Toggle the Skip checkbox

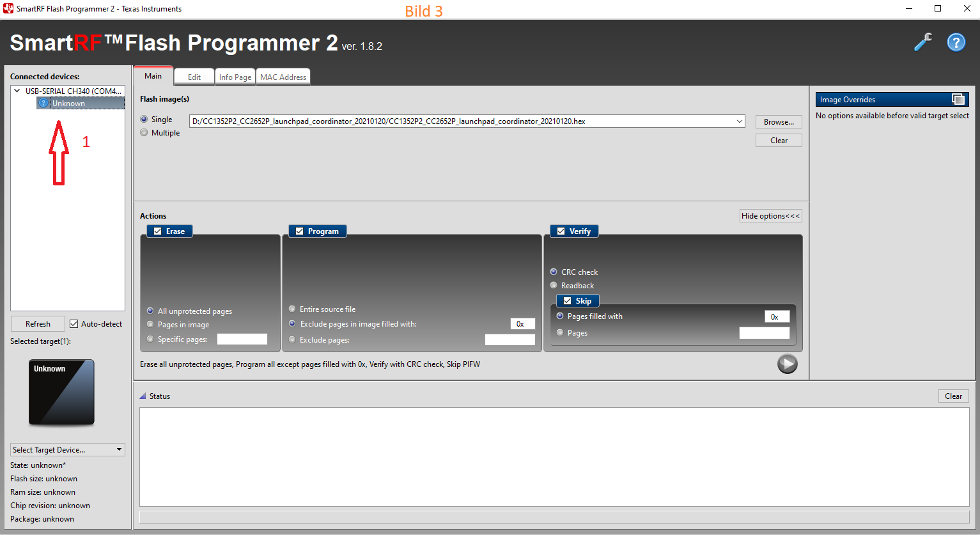[x=567, y=300]
